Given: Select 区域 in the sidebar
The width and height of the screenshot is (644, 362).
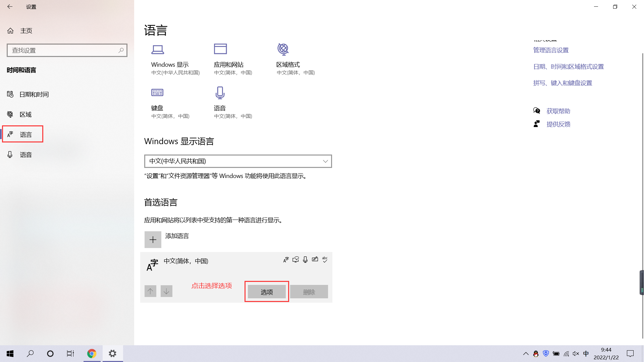Looking at the screenshot, I should tap(25, 115).
